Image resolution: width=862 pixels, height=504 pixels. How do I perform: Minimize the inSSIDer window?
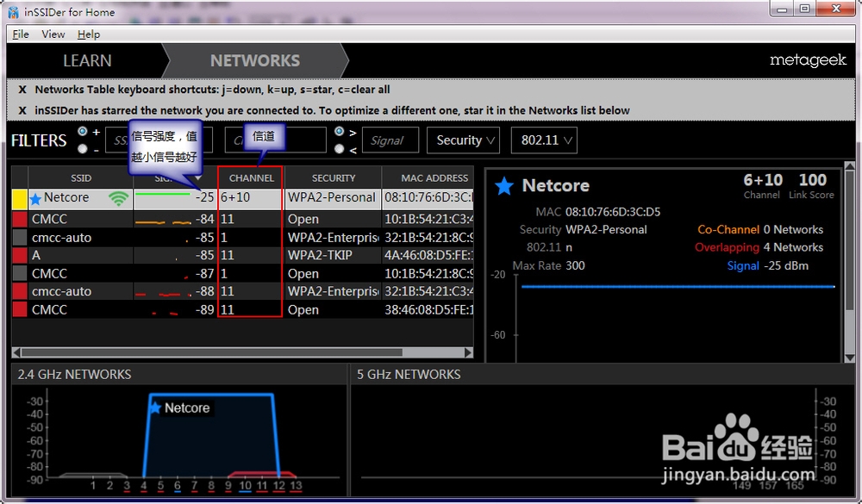[x=782, y=9]
